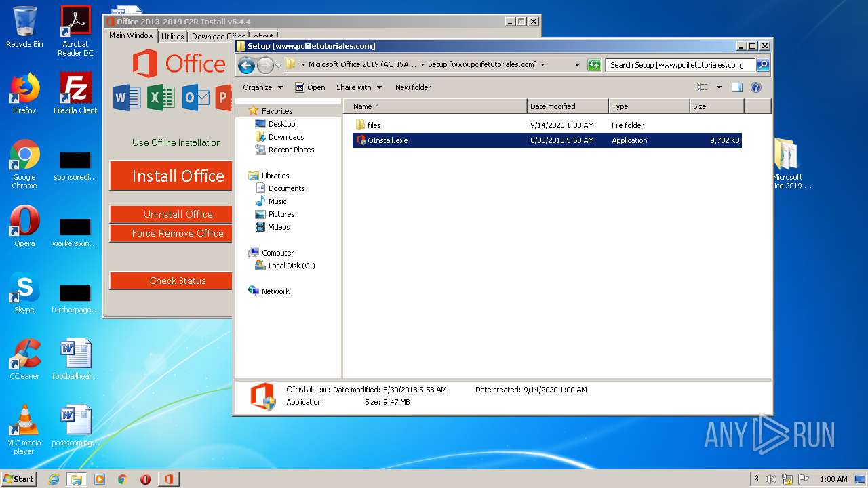Switch to Utilities tab
This screenshot has height=488, width=868.
click(172, 37)
